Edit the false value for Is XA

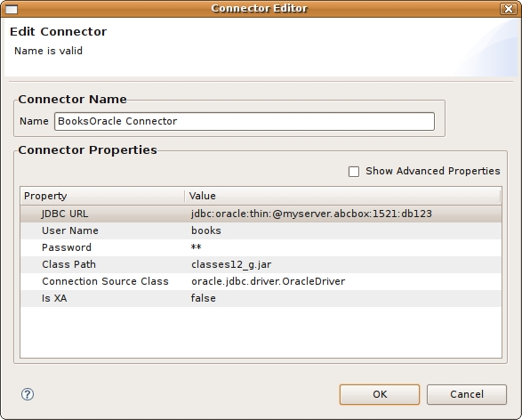click(203, 298)
